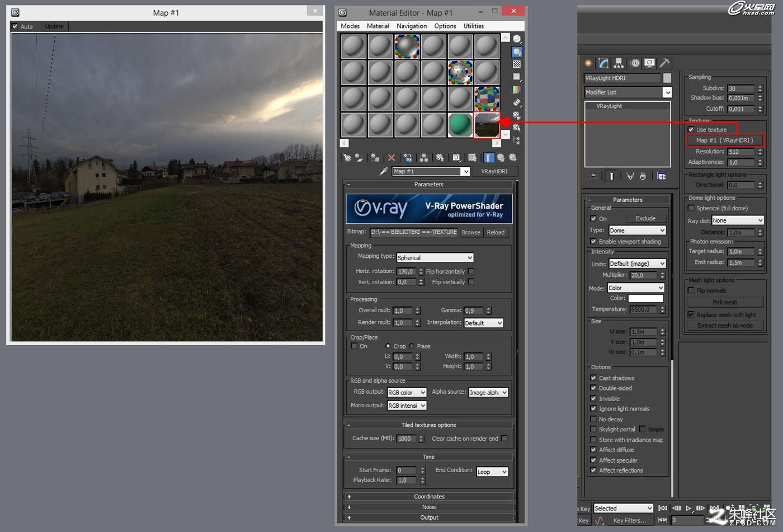Uncheck the Use texture checkbox
Screen dimensions: 783x532
click(x=691, y=129)
